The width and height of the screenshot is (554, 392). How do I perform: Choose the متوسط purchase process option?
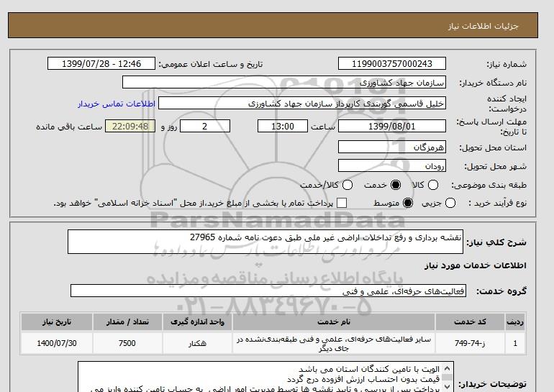coord(408,203)
